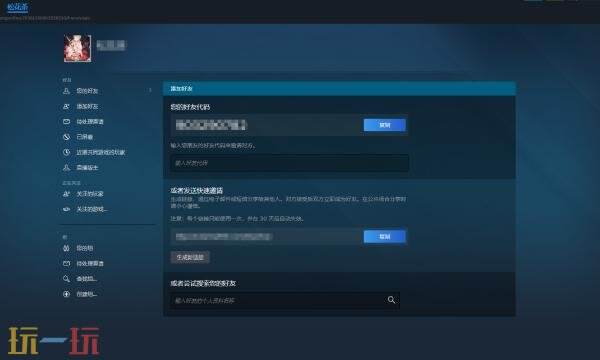Copy the quick invite link with lower 复制 button
The image size is (600, 360).
click(x=385, y=237)
